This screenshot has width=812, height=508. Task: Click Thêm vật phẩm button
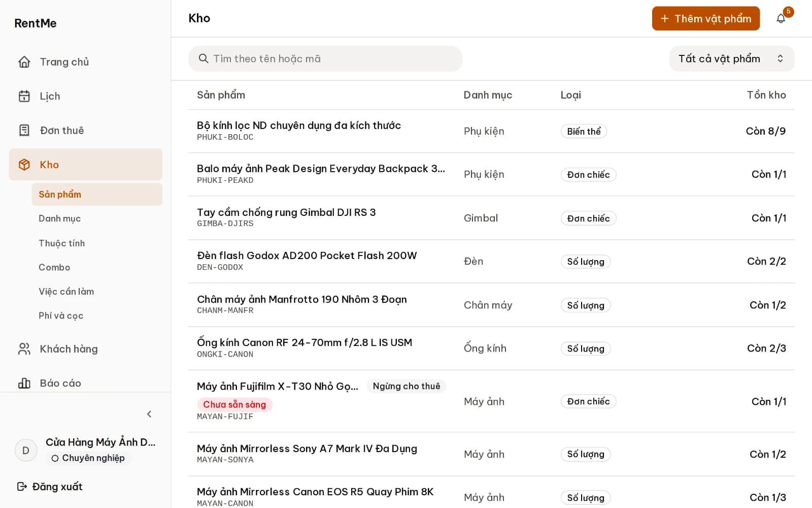705,19
